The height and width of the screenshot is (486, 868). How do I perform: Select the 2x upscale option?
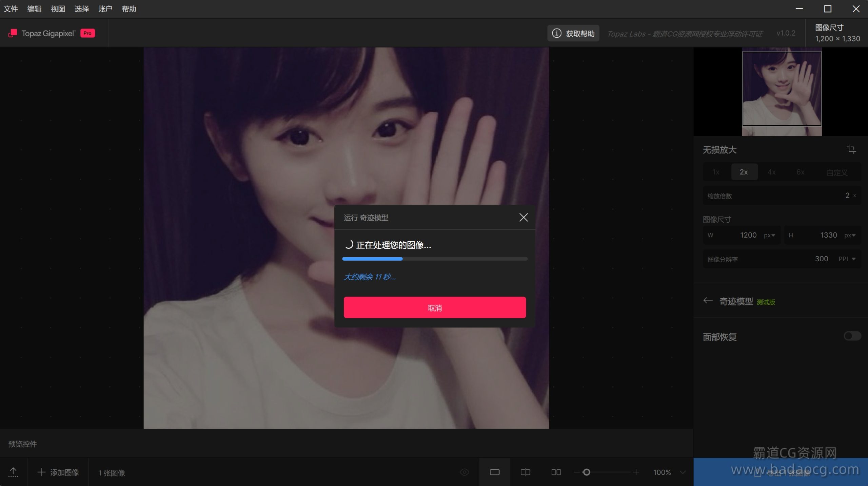tap(744, 172)
